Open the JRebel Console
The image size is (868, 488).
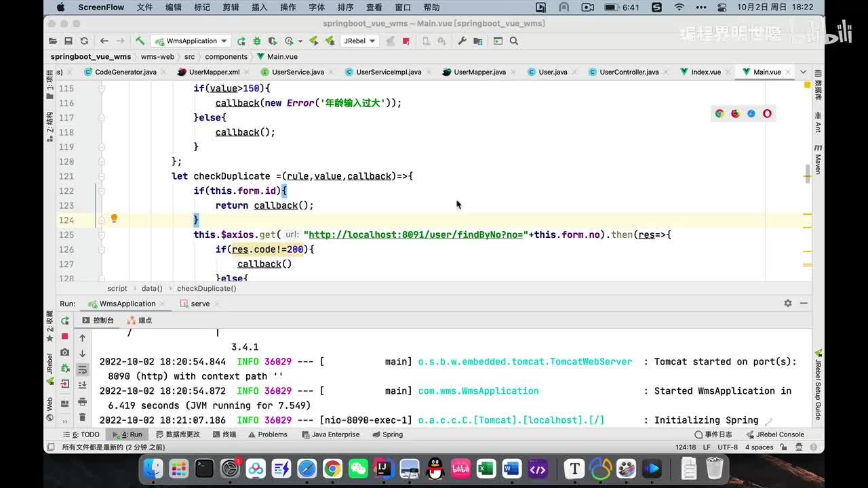pos(775,434)
